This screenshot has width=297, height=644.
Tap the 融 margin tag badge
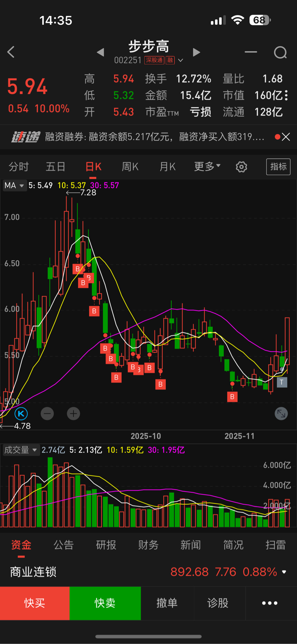(x=170, y=60)
